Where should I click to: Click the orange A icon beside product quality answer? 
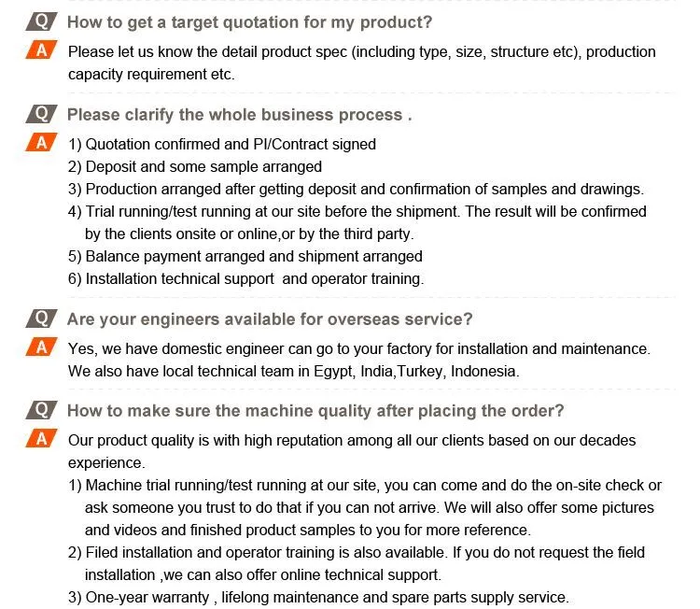41,439
